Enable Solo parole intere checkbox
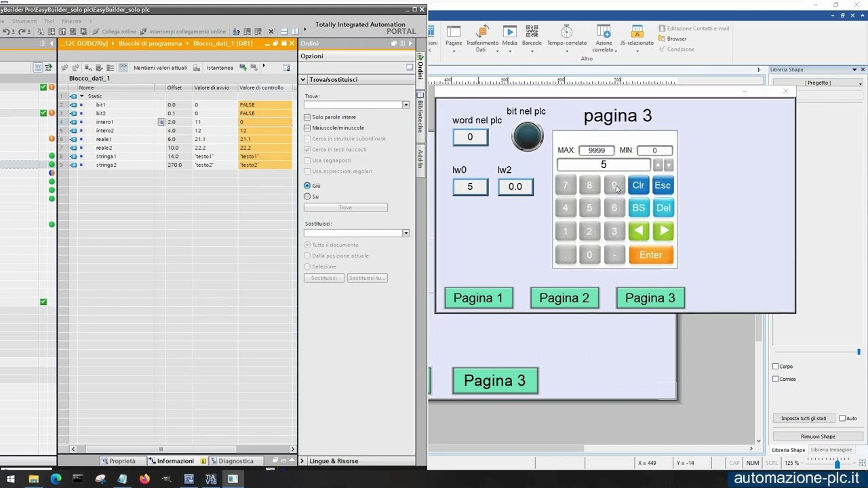 (x=307, y=117)
